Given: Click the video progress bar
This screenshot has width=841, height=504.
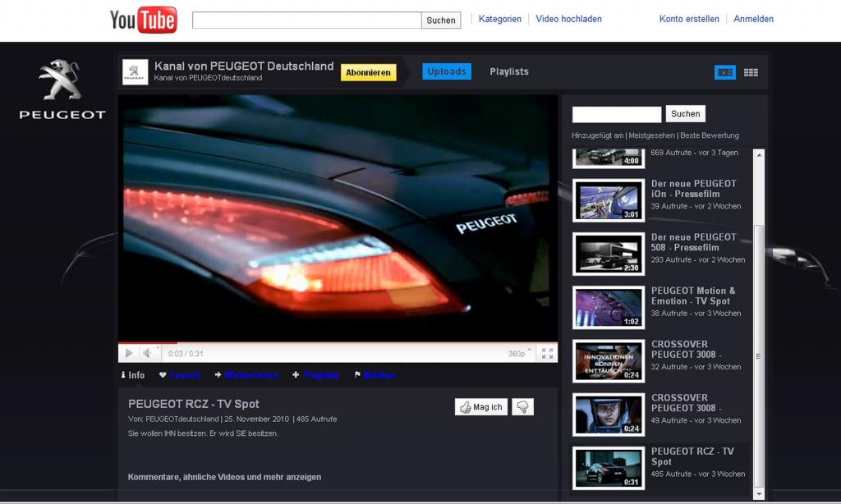Looking at the screenshot, I should point(338,342).
